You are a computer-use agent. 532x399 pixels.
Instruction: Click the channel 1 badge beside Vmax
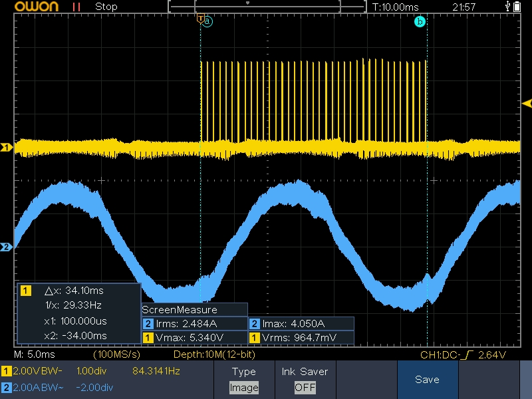(148, 338)
